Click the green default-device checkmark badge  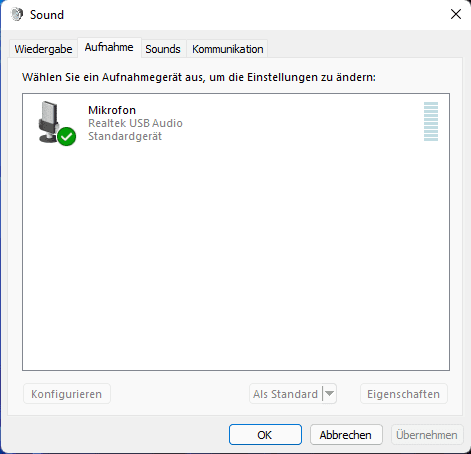pyautogui.click(x=67, y=137)
